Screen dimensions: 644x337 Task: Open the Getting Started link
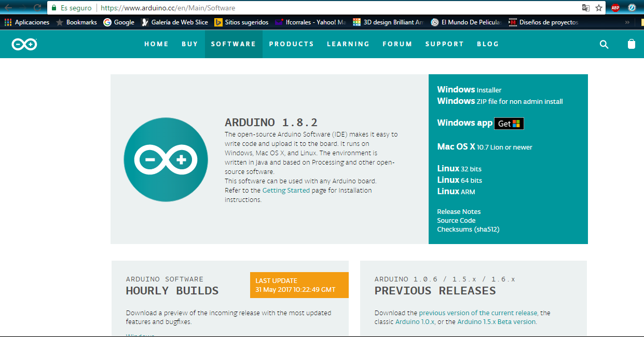pyautogui.click(x=286, y=190)
